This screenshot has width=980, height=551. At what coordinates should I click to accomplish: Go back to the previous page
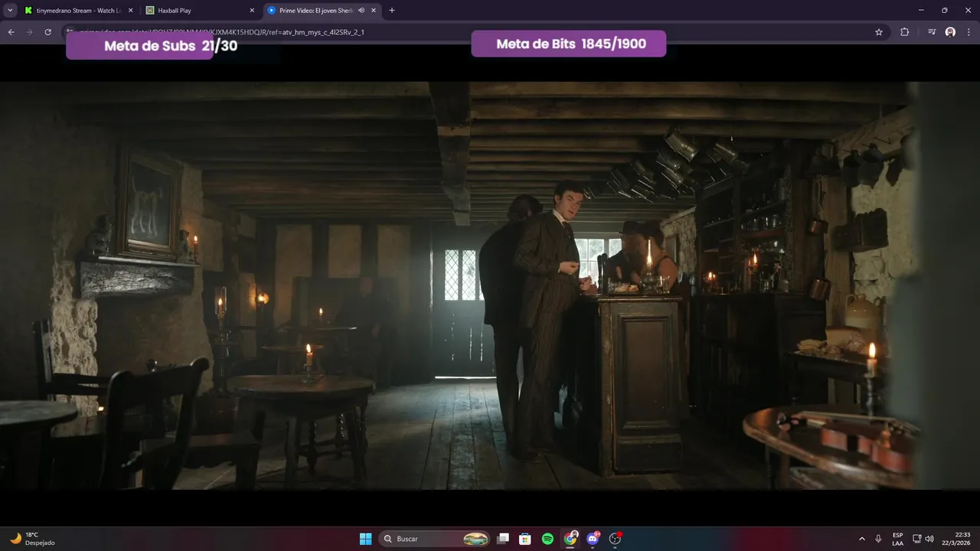pyautogui.click(x=11, y=32)
